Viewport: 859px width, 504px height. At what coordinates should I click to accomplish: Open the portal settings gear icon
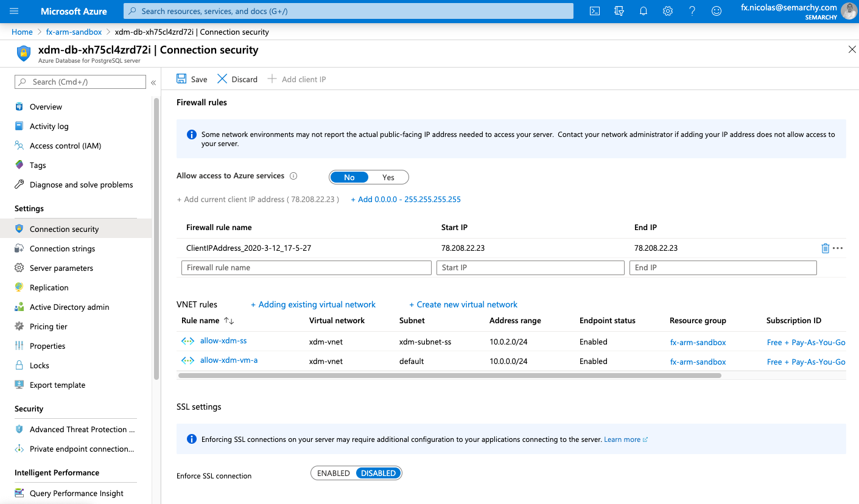coord(668,11)
